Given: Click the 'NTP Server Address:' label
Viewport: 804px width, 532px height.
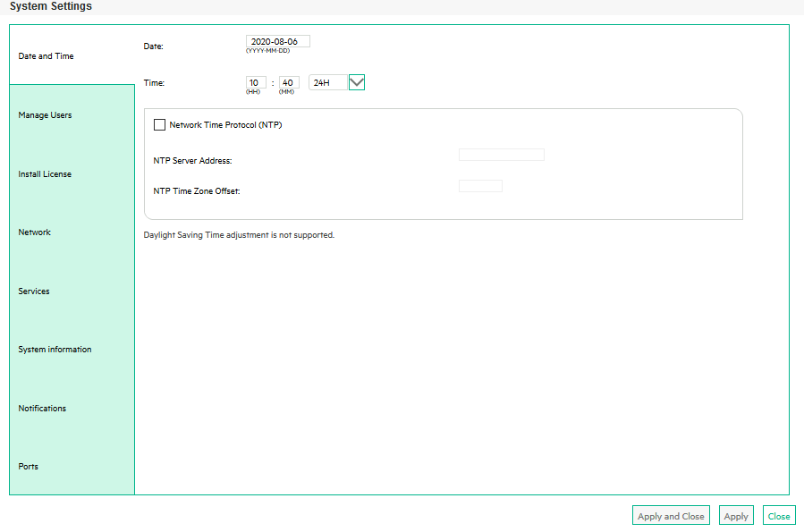Looking at the screenshot, I should 192,160.
